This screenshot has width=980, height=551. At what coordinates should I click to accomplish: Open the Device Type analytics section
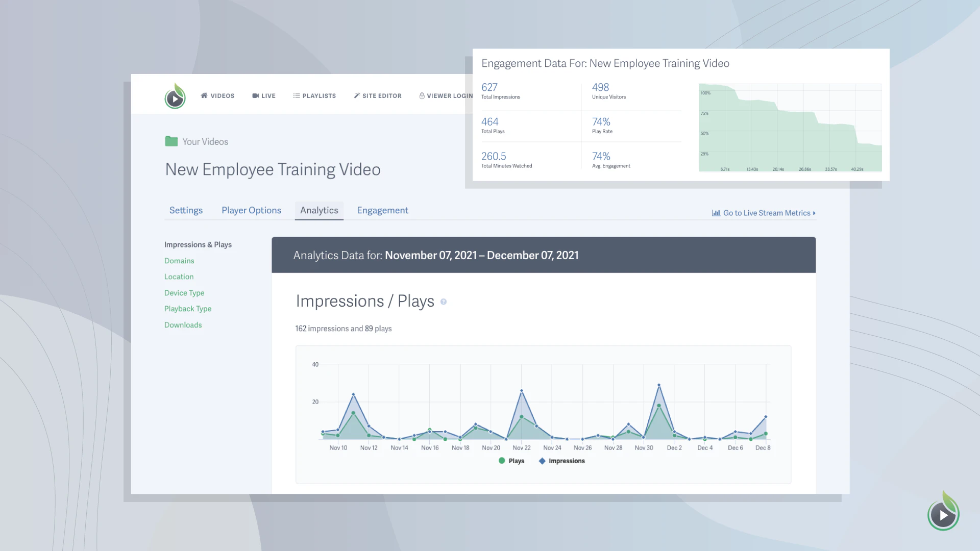[184, 293]
